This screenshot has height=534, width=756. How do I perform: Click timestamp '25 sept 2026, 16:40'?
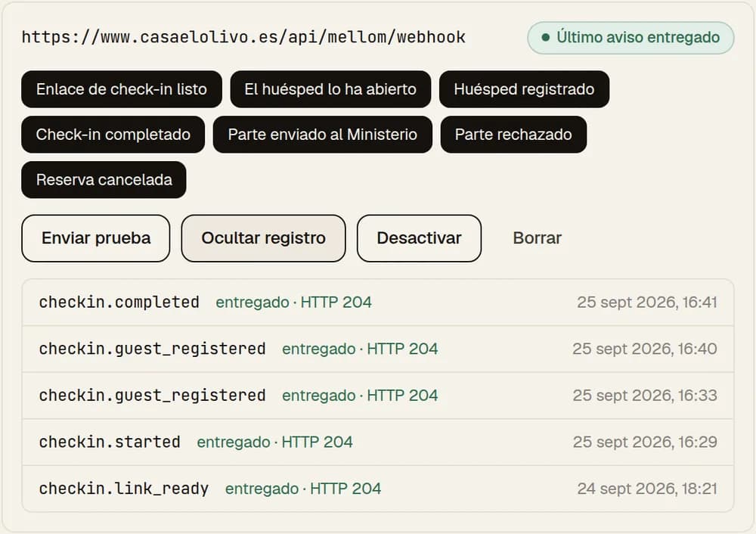pos(645,349)
